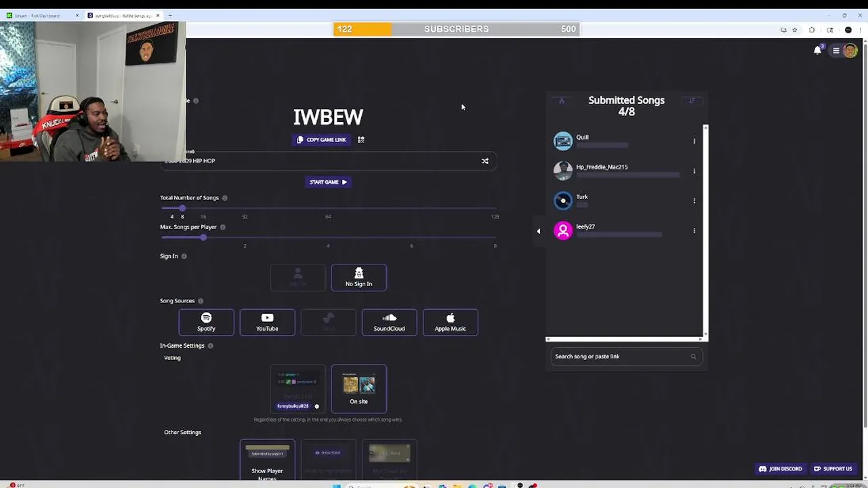Viewport: 868px width, 488px height.
Task: Click the IWBEW game code heading
Action: [328, 117]
